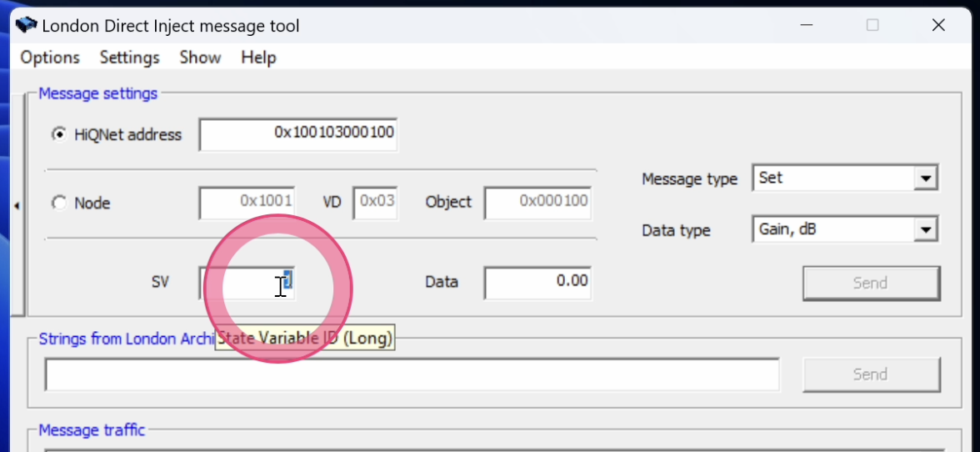980x452 pixels.
Task: Click the Data value field
Action: click(537, 282)
